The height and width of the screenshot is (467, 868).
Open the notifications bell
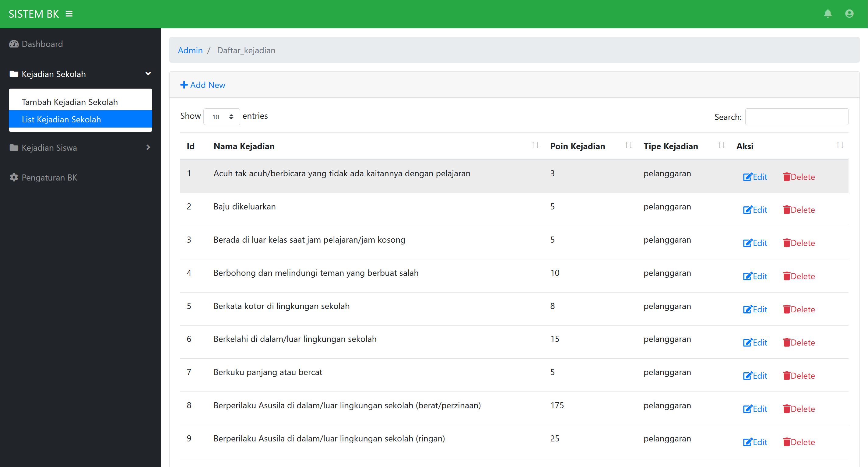coord(828,14)
